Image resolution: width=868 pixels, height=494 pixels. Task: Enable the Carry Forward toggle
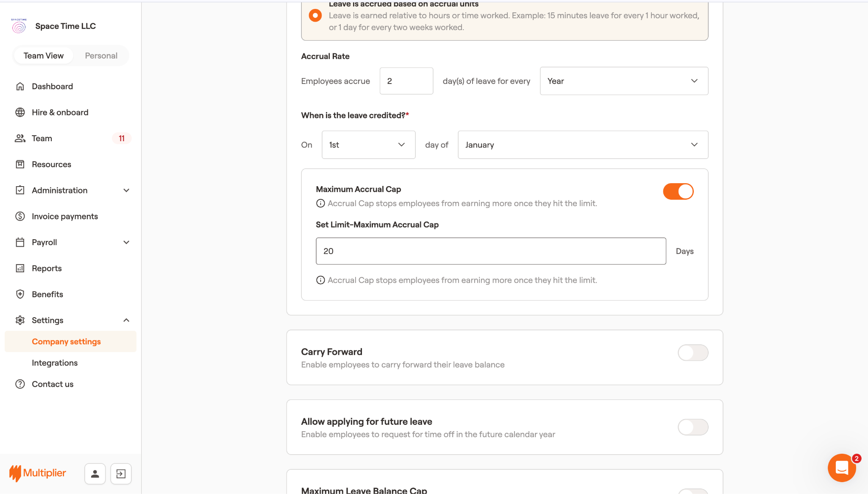693,352
